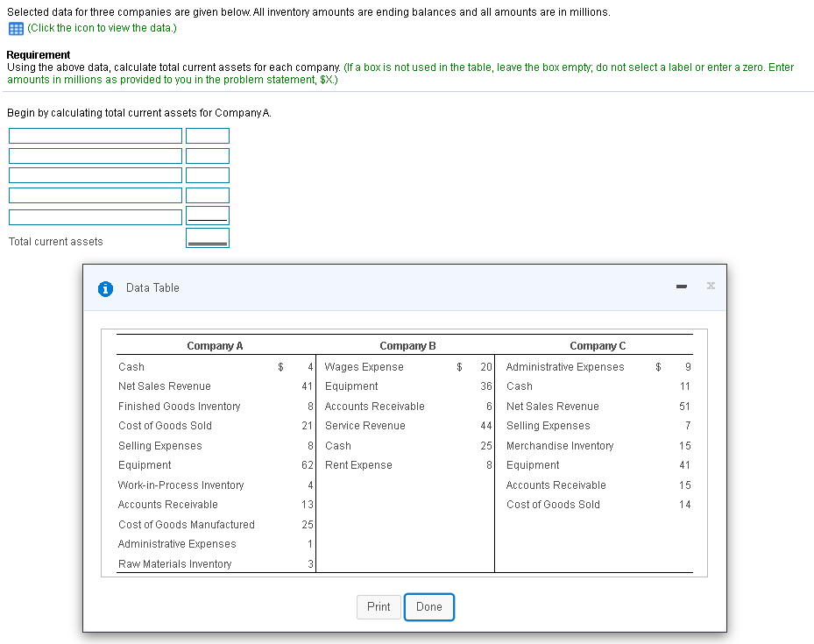Open the data table via the grid icon
This screenshot has width=814, height=644.
click(x=14, y=27)
